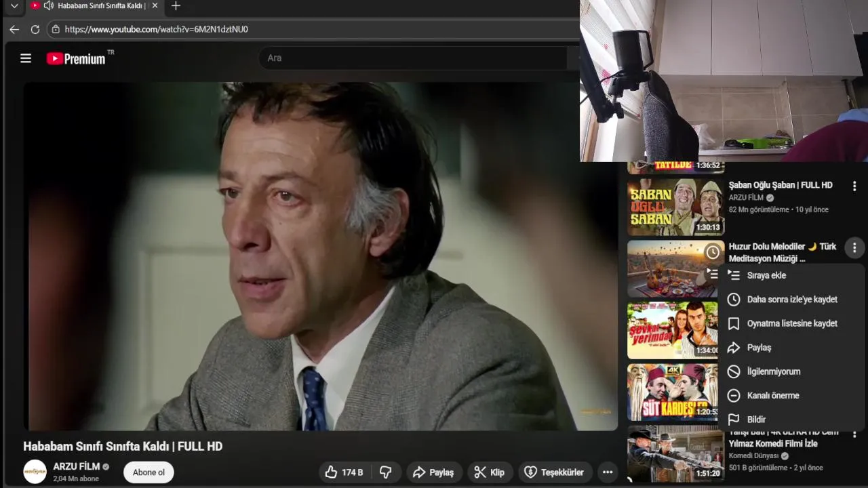Viewport: 868px width, 488px height.
Task: Open a new browser tab
Action: pos(176,6)
